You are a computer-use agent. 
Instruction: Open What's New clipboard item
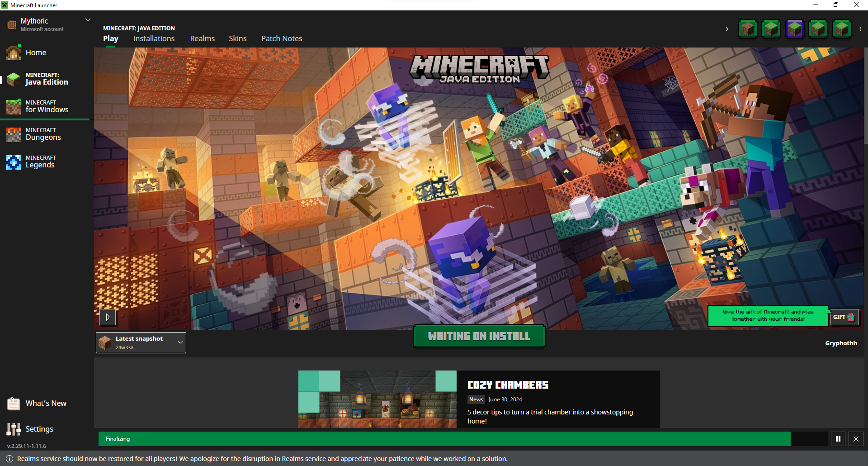pos(46,403)
